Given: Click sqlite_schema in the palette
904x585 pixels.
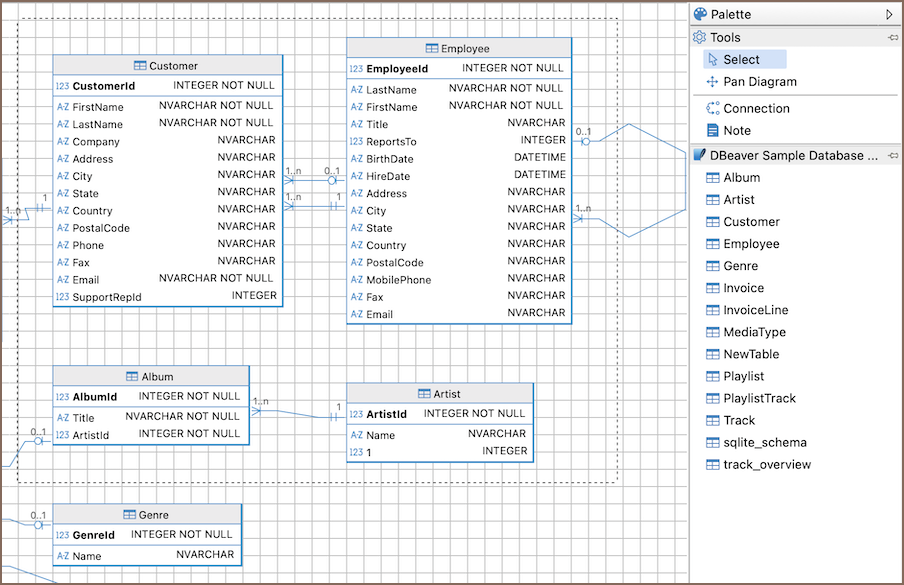Looking at the screenshot, I should pyautogui.click(x=764, y=442).
